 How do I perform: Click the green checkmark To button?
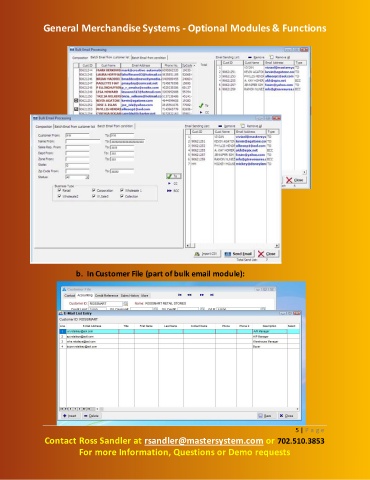point(173,176)
